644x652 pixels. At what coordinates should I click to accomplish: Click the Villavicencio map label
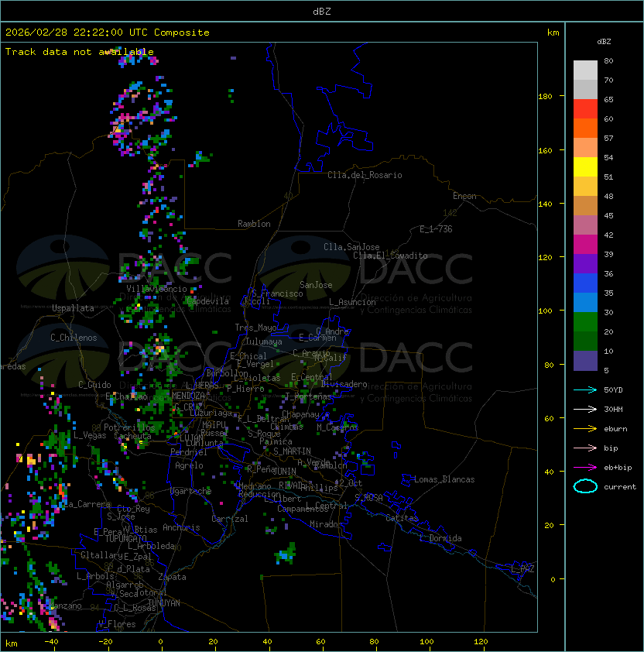(x=156, y=289)
